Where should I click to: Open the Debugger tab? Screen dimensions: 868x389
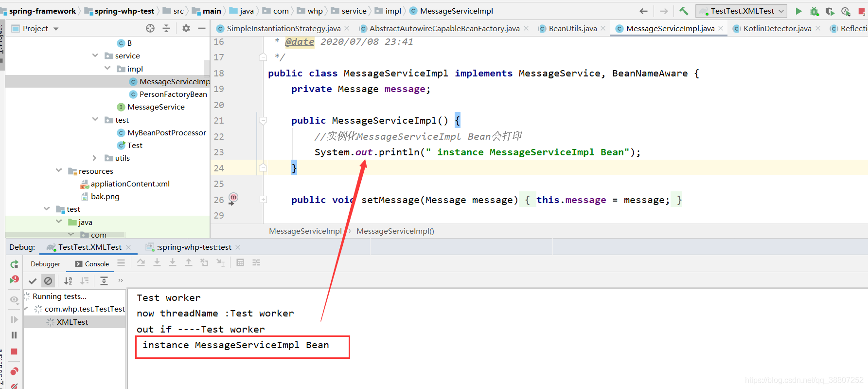pyautogui.click(x=45, y=264)
